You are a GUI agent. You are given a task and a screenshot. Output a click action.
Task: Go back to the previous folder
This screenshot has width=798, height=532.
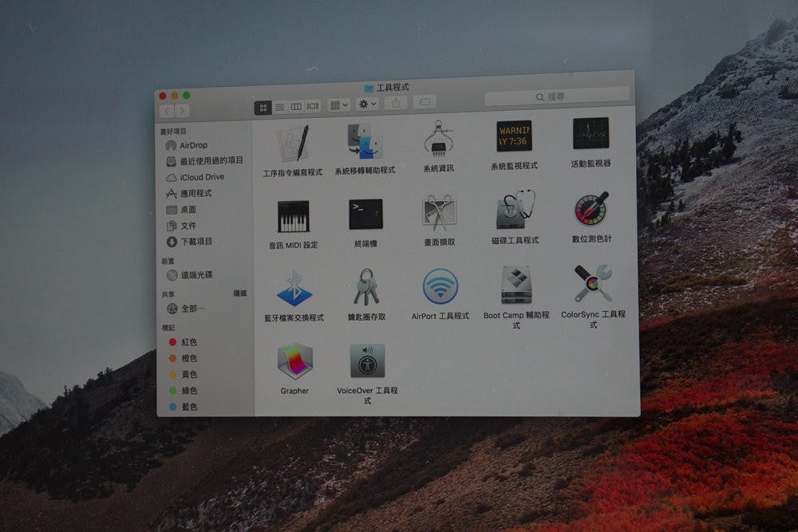point(167,111)
